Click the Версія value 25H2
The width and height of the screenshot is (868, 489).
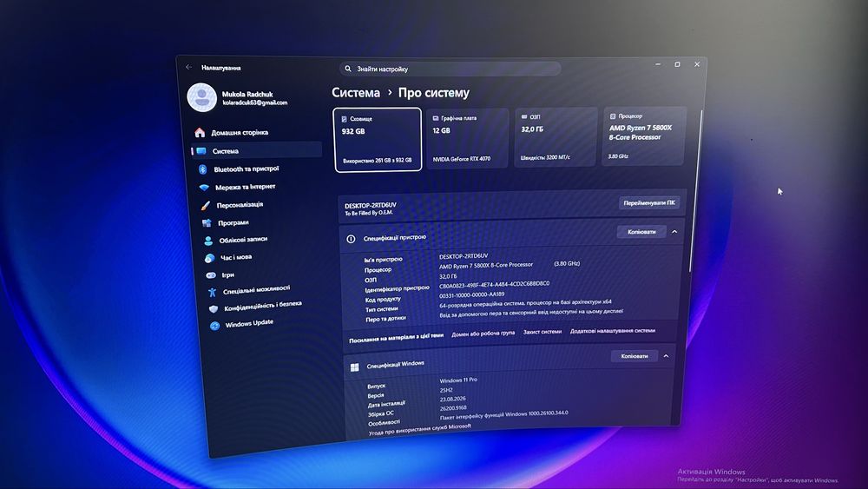point(446,390)
